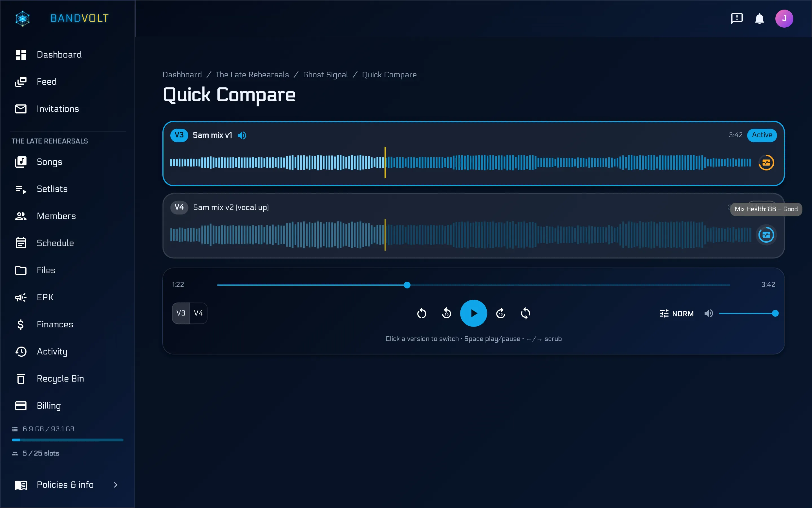Image resolution: width=812 pixels, height=508 pixels.
Task: Click Dashboard breadcrumb link
Action: [x=182, y=75]
